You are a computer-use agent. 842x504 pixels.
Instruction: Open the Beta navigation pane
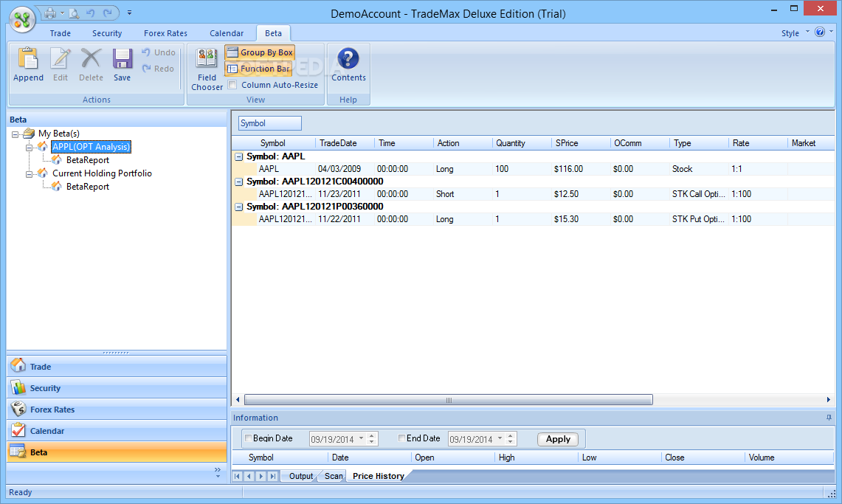click(117, 452)
